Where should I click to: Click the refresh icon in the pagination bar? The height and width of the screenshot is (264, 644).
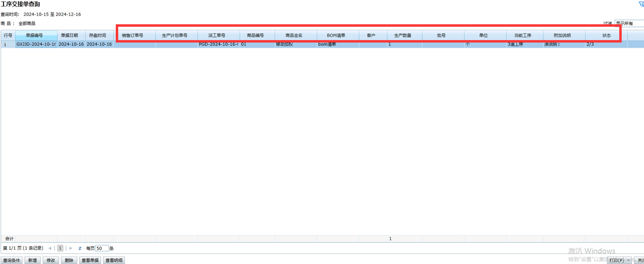pos(80,248)
